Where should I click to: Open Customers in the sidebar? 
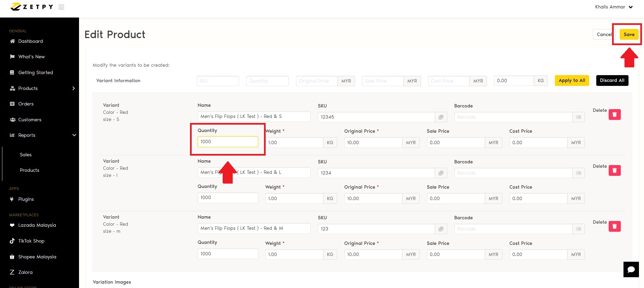pyautogui.click(x=30, y=120)
